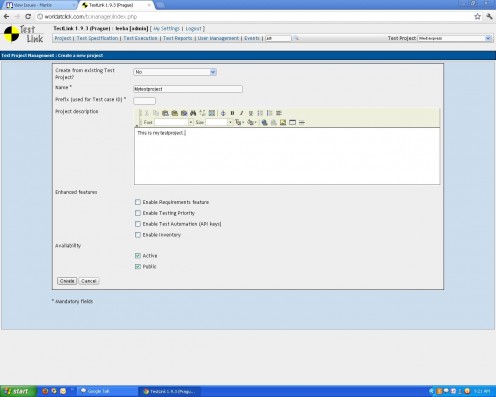Insert an image into the description
496x397 pixels.
click(x=283, y=122)
